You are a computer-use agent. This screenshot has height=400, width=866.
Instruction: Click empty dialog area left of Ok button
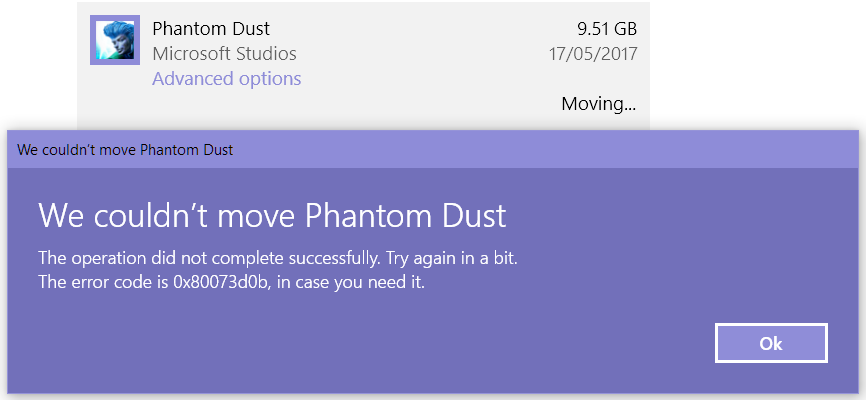pos(400,343)
